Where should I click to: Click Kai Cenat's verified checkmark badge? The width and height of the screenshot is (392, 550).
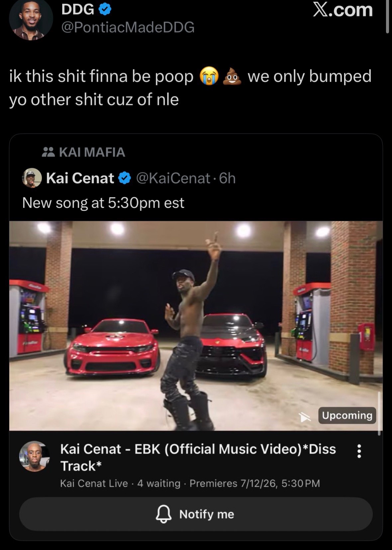point(125,178)
